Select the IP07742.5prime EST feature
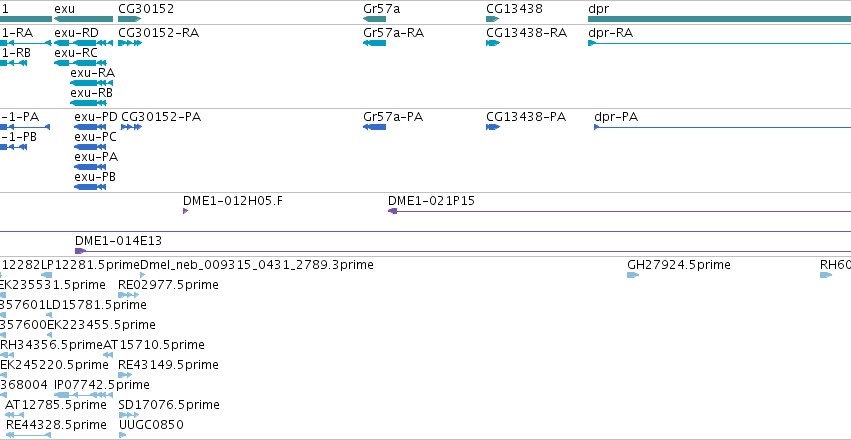This screenshot has width=851, height=440. point(84,395)
